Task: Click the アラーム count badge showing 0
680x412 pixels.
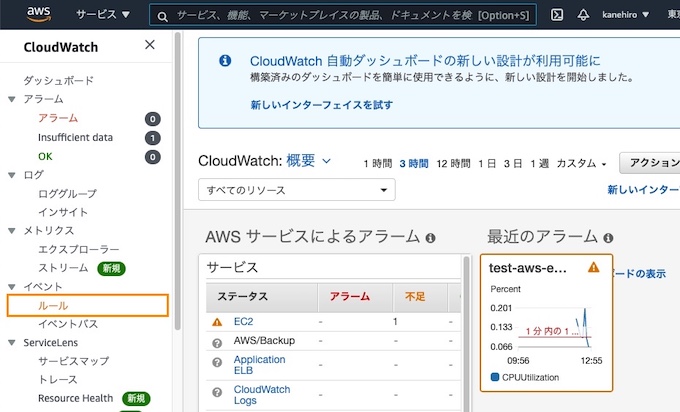Action: pyautogui.click(x=153, y=119)
